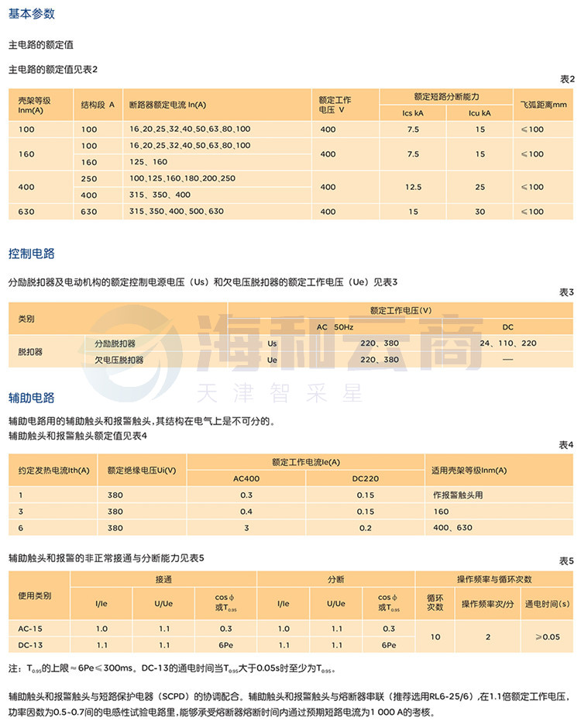Click the 适用壳架等级Inm(A) header
581x728 pixels.
469,471
